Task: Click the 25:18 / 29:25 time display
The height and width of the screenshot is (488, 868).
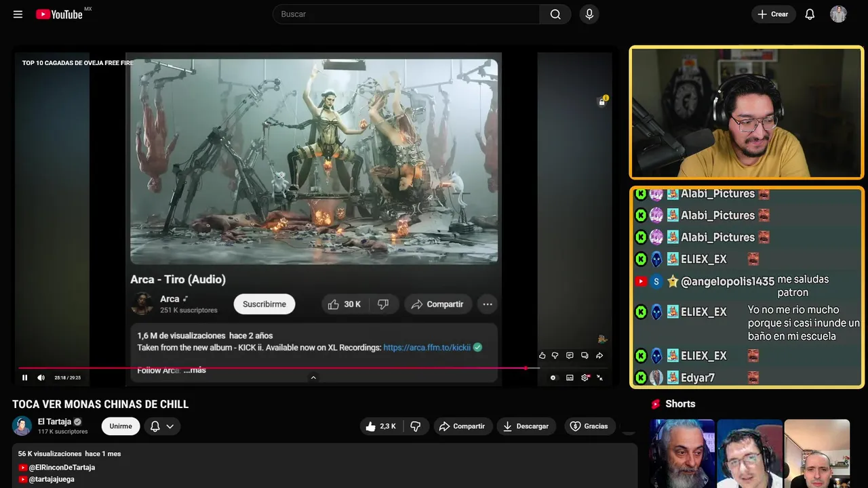Action: 68,378
